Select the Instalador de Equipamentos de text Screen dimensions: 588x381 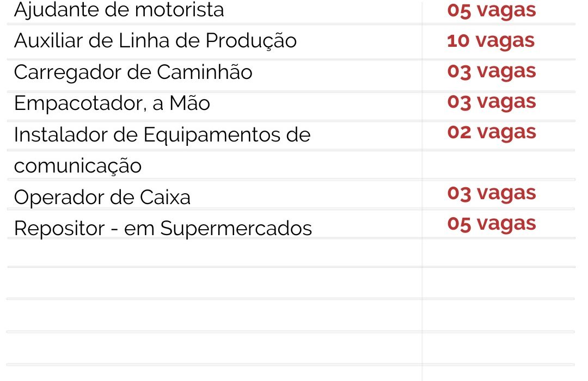[162, 134]
